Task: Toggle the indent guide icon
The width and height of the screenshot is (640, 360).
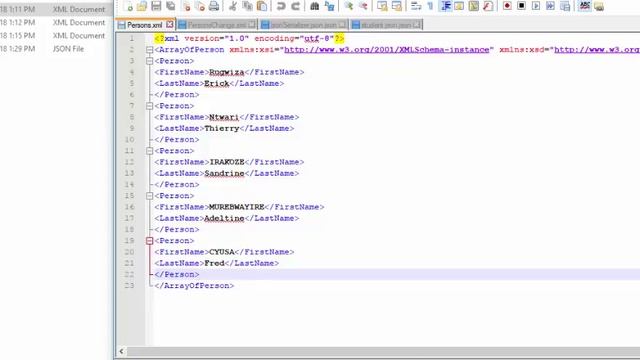Action: point(445,6)
